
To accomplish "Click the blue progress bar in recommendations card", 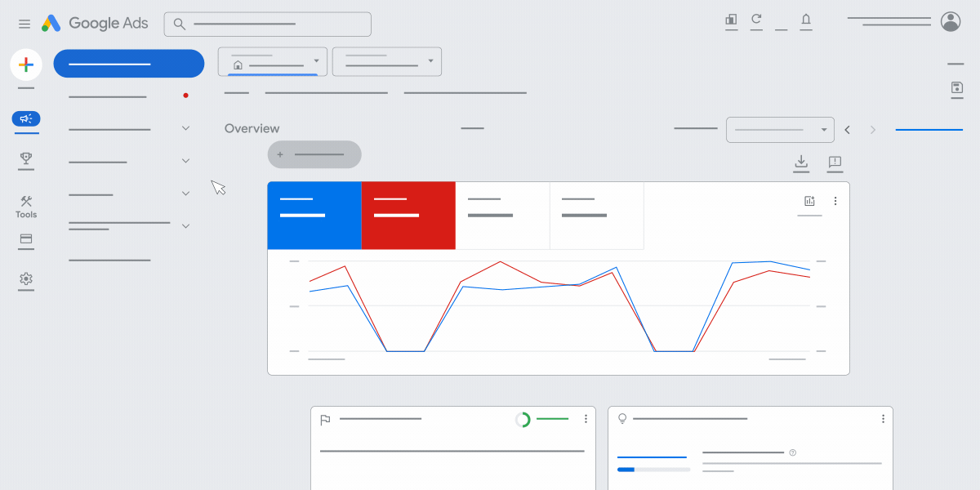I will [x=653, y=470].
